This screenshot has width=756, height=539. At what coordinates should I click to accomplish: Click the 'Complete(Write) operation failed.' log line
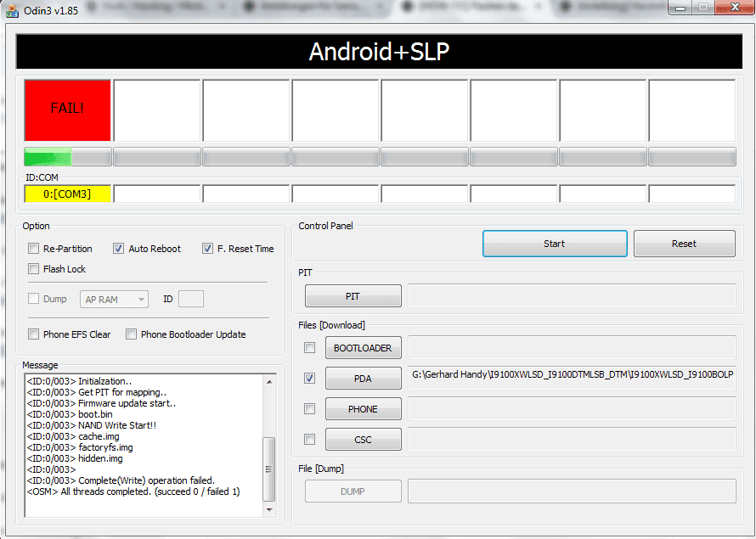[121, 480]
